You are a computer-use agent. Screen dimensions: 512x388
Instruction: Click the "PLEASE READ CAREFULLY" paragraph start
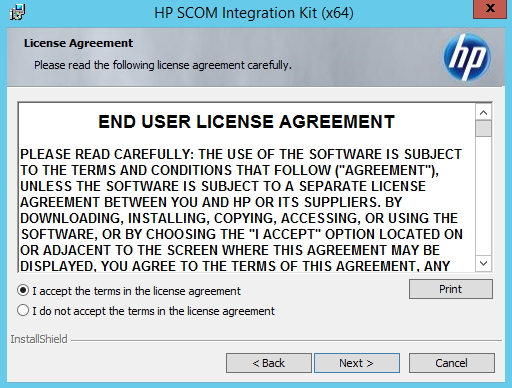pos(106,154)
